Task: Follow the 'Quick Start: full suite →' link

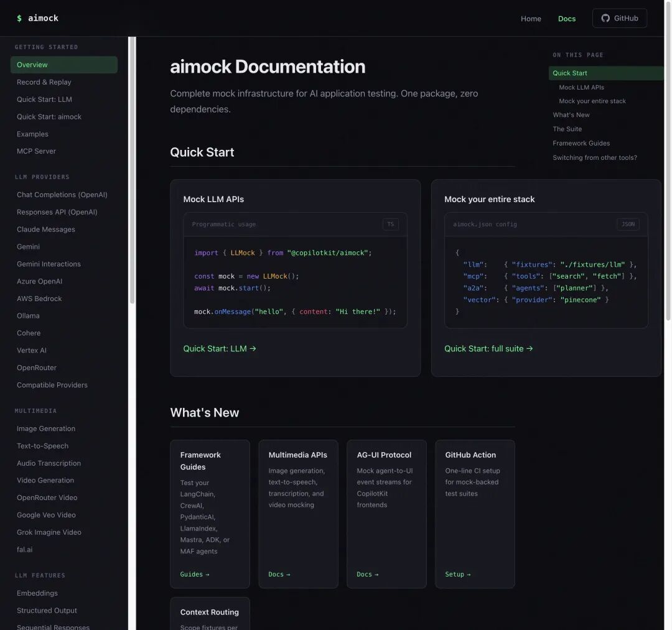Action: [x=488, y=349]
